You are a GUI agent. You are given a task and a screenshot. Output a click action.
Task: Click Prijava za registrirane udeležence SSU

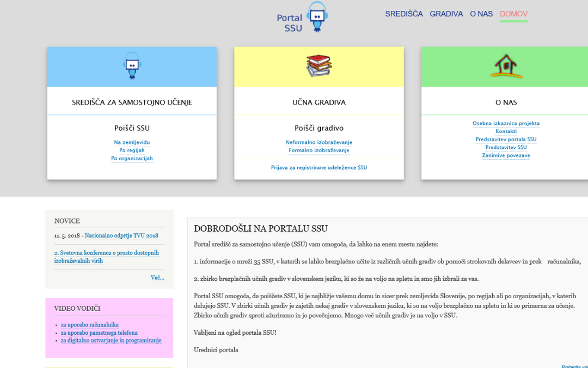(319, 168)
